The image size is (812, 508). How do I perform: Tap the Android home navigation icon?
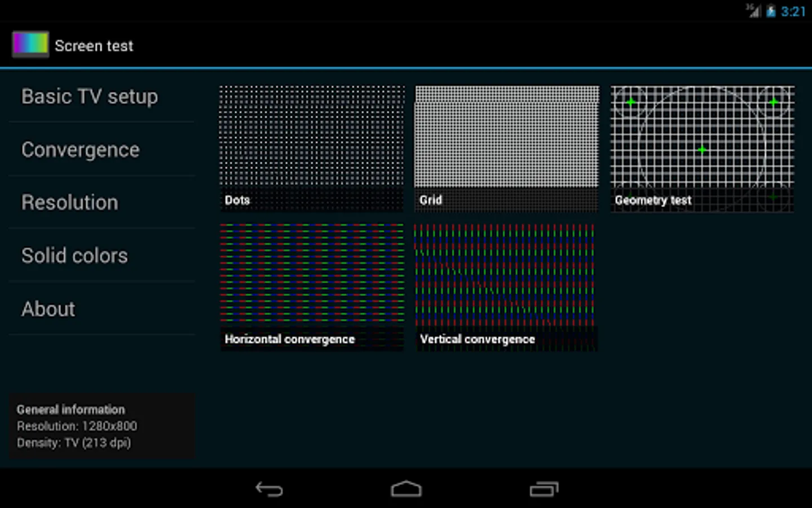406,489
